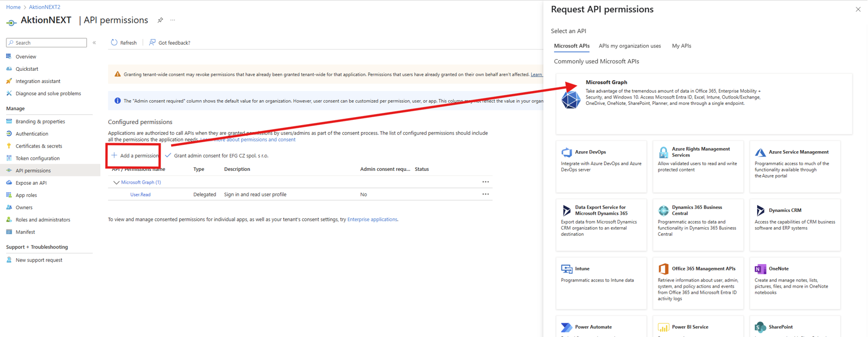Click the Refresh icon in the toolbar

tap(114, 43)
